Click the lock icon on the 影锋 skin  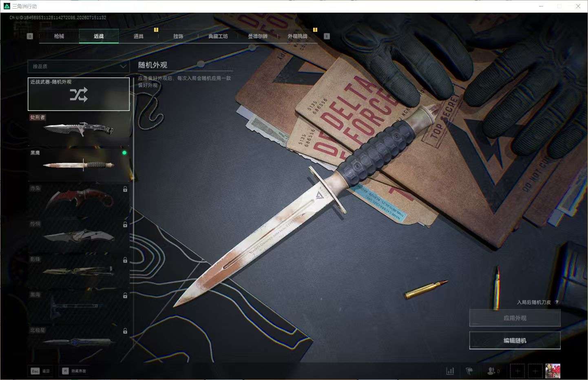click(125, 260)
